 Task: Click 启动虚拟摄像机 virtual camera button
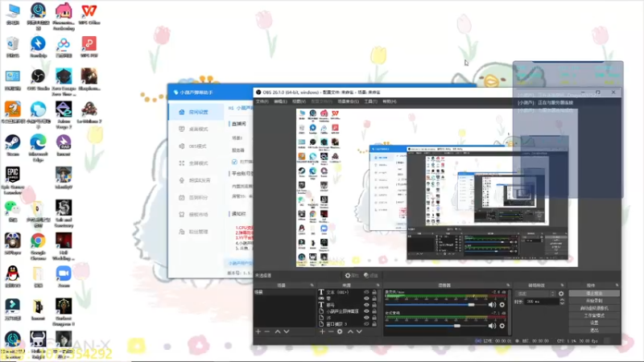point(594,308)
